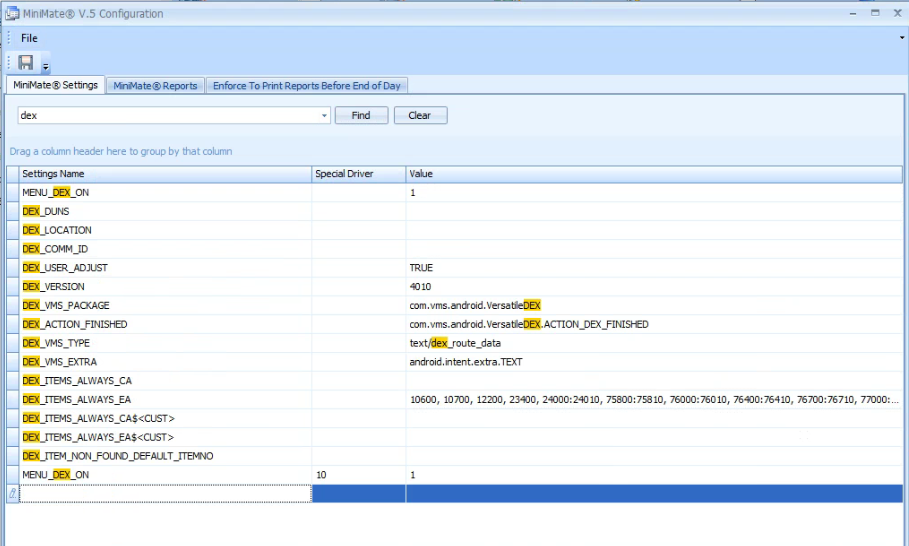Expand the menu bar overflow arrow at right

tap(901, 38)
